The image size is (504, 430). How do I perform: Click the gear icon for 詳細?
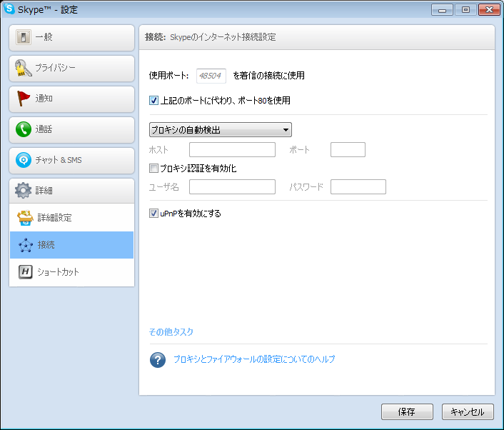pos(23,191)
